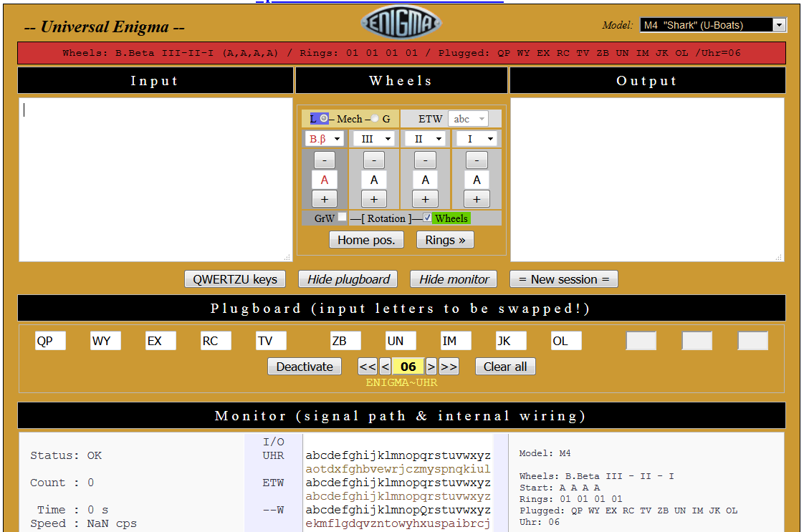
Task: Clear all plugboard pairs
Action: pyautogui.click(x=505, y=366)
